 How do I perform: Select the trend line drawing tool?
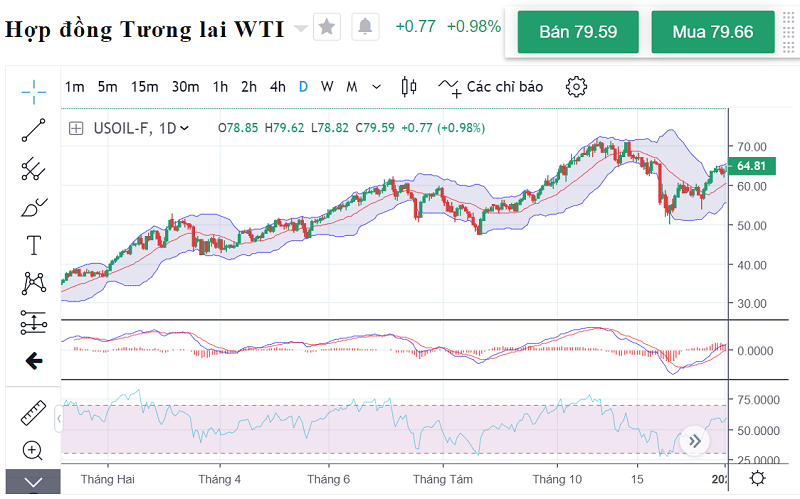pyautogui.click(x=34, y=129)
